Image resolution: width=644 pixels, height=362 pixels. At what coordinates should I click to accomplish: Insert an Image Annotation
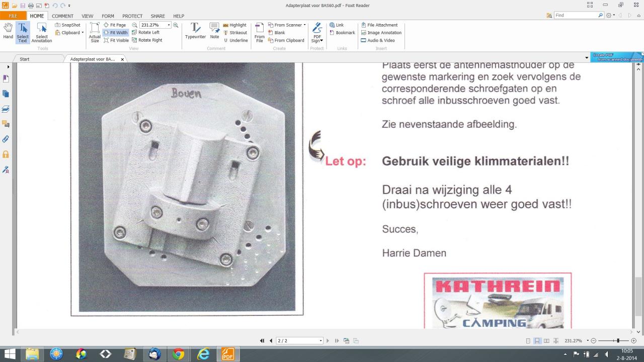[381, 33]
